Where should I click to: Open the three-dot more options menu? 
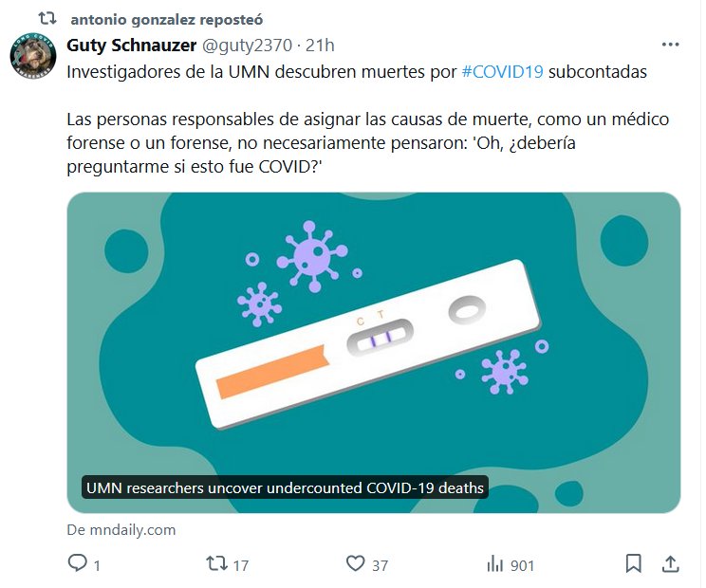point(670,45)
